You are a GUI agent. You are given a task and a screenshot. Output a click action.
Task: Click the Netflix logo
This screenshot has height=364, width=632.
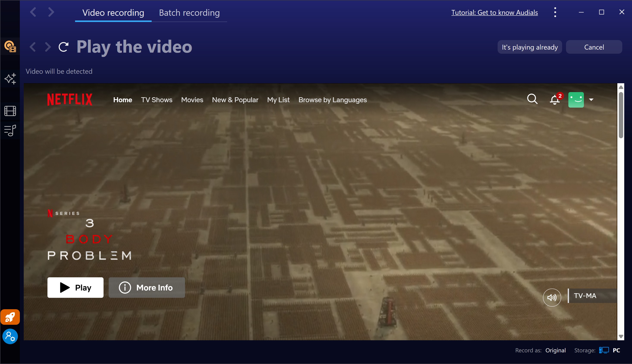(x=70, y=99)
